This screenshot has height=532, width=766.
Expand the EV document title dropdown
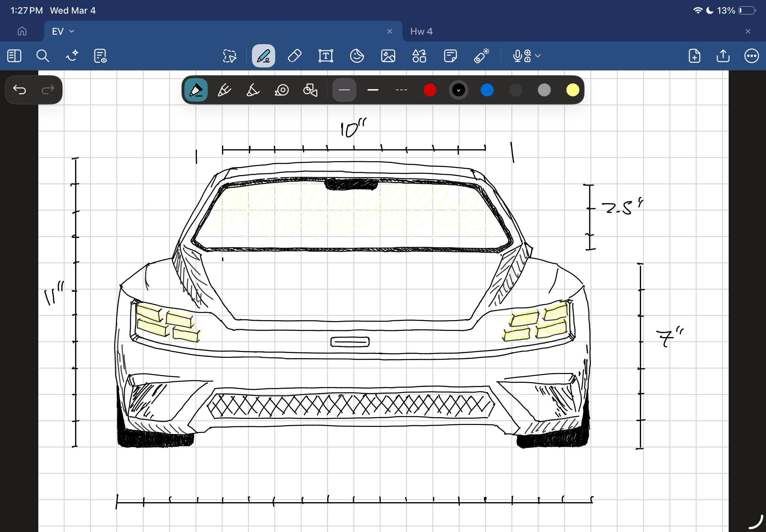72,31
